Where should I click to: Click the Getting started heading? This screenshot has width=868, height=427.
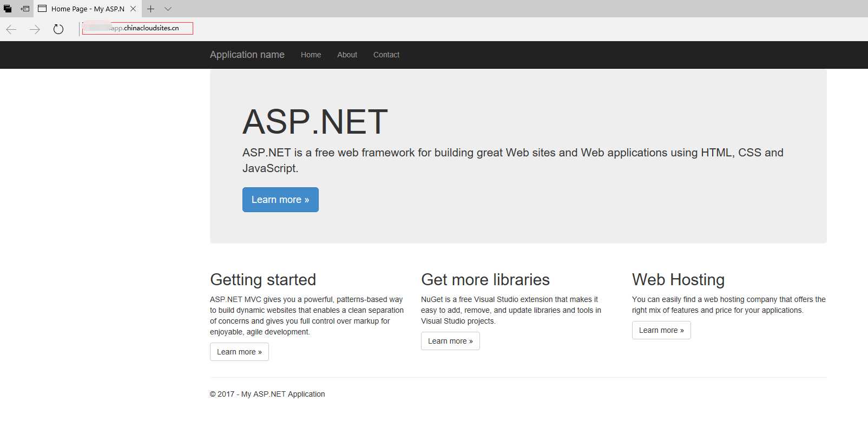(263, 280)
